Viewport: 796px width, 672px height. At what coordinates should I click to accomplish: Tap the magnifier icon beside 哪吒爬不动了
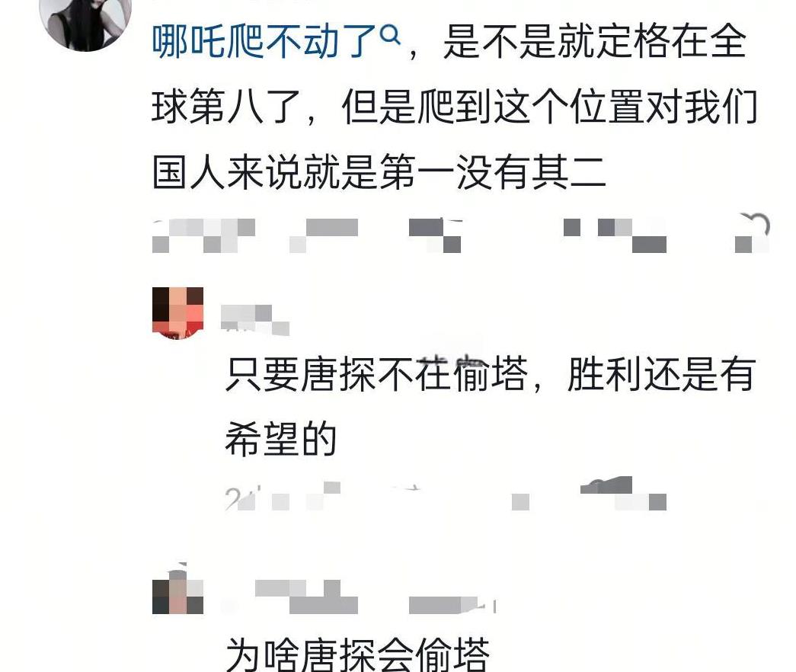pyautogui.click(x=391, y=36)
